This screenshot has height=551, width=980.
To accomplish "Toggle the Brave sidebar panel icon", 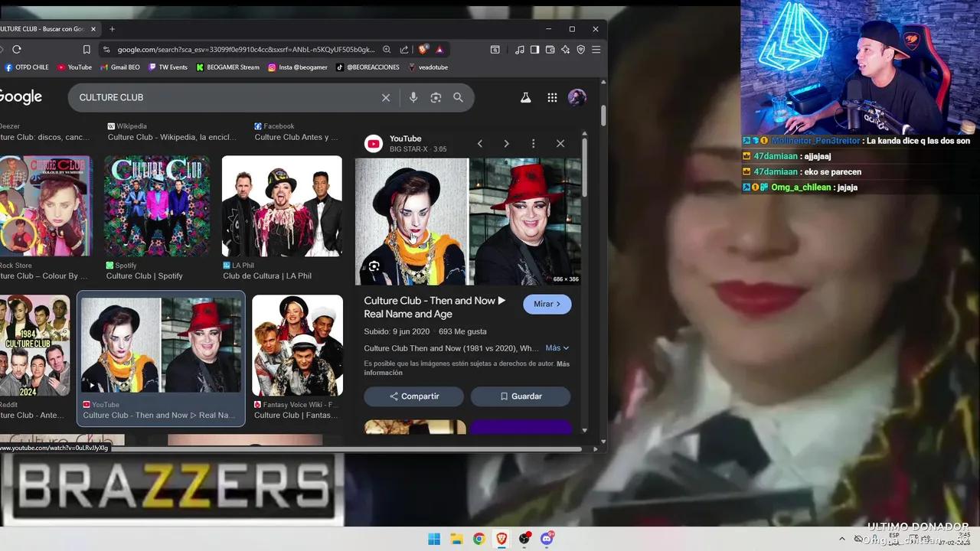I will 535,50.
